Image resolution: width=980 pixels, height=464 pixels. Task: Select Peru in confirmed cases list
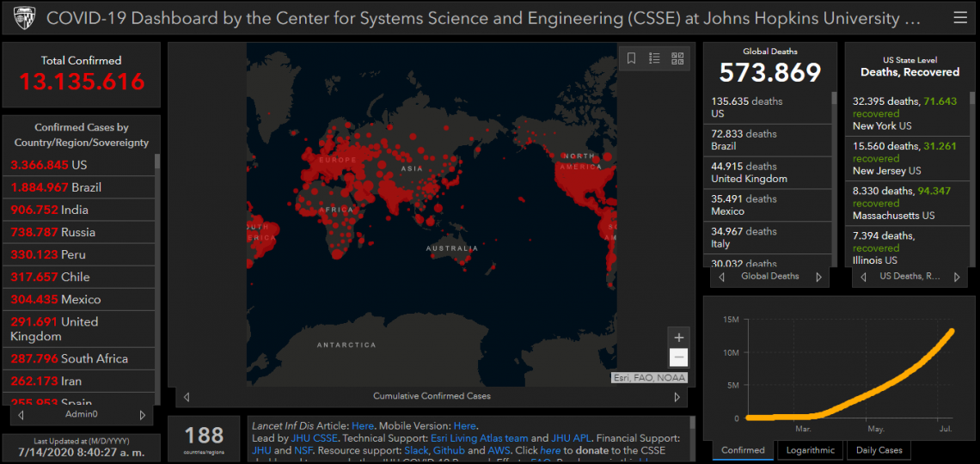point(79,255)
